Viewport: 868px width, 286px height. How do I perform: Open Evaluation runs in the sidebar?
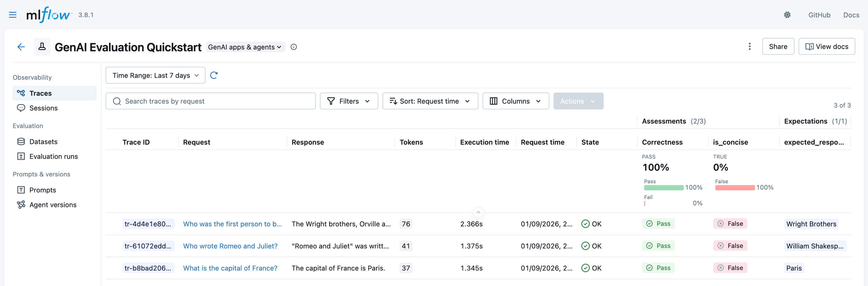pos(53,156)
